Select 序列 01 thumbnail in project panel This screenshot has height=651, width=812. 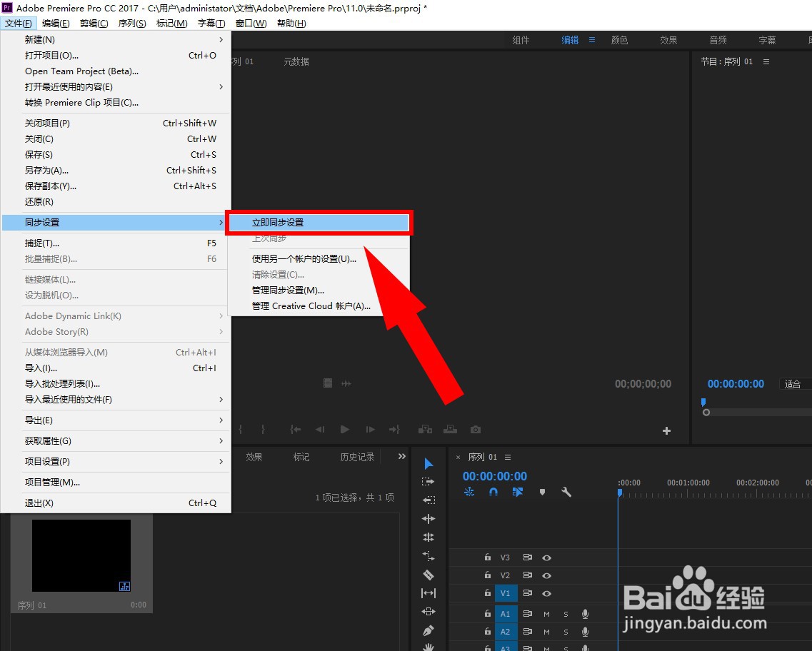pyautogui.click(x=81, y=555)
